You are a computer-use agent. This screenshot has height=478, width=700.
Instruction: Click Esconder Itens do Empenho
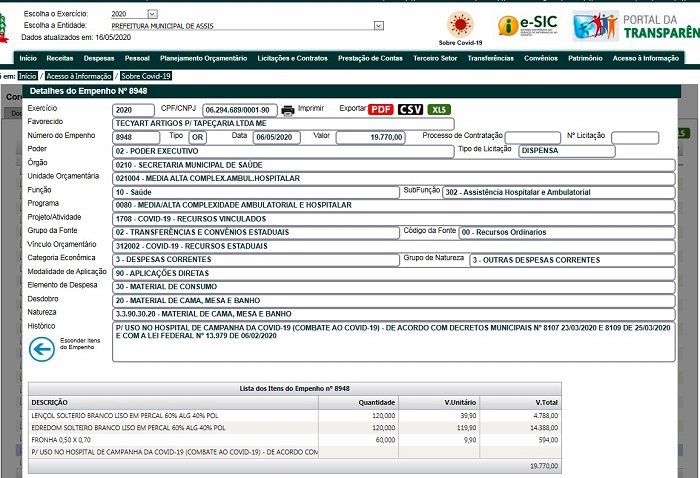[x=80, y=344]
